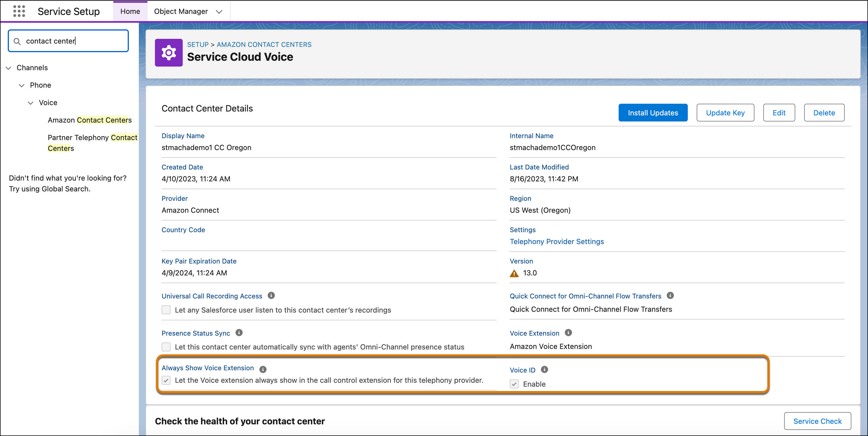Collapse the Channels tree section

tap(8, 68)
